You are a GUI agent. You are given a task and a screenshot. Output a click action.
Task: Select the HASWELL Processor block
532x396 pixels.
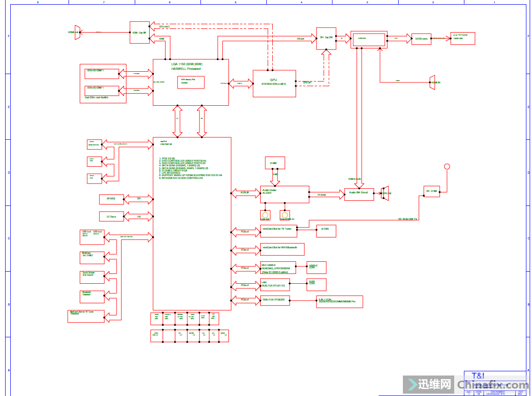click(190, 82)
